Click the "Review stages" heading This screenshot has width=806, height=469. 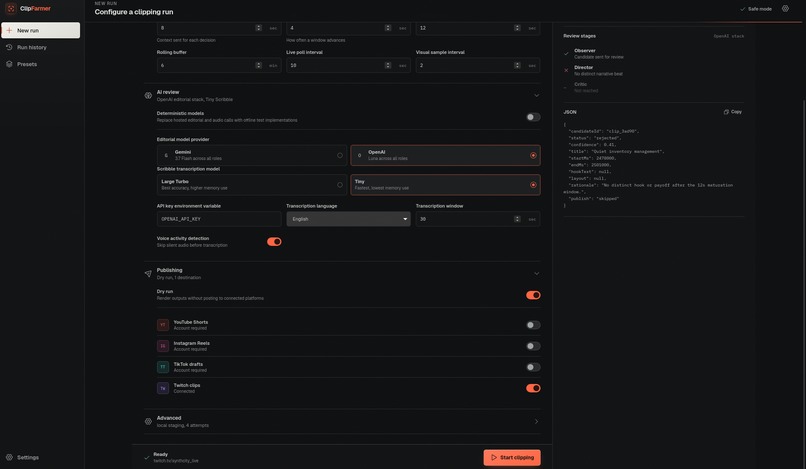(579, 36)
